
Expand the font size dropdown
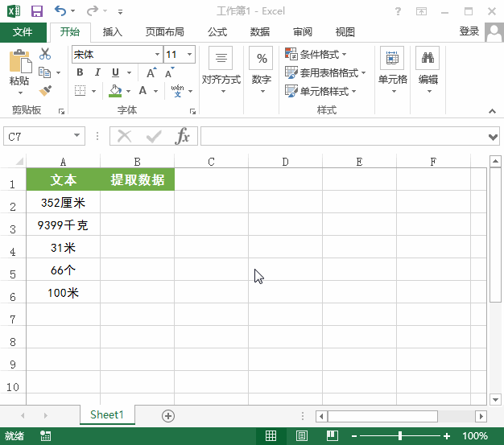[189, 55]
